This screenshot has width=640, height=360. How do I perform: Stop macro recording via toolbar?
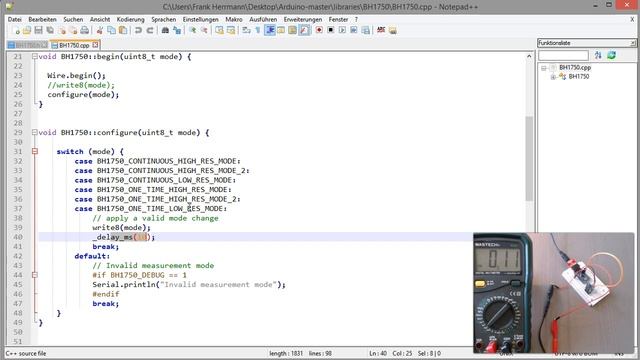click(331, 30)
